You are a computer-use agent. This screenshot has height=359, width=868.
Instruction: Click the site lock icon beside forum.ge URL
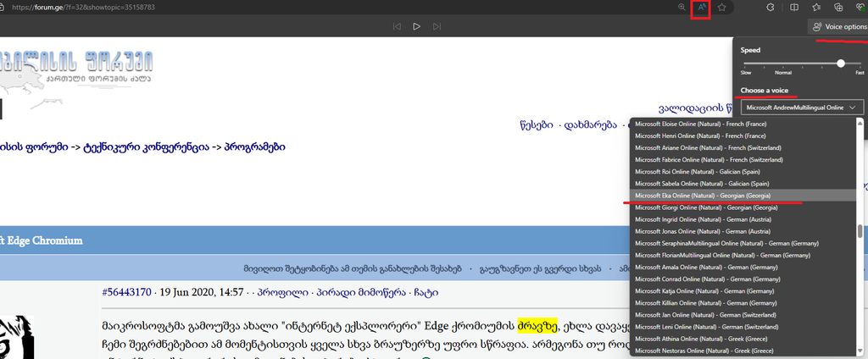[x=3, y=8]
